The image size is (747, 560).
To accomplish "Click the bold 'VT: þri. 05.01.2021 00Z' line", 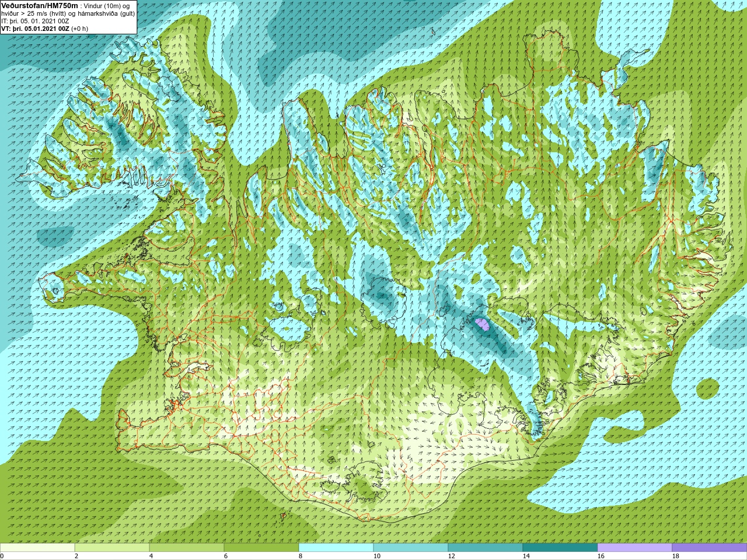I will point(36,29).
